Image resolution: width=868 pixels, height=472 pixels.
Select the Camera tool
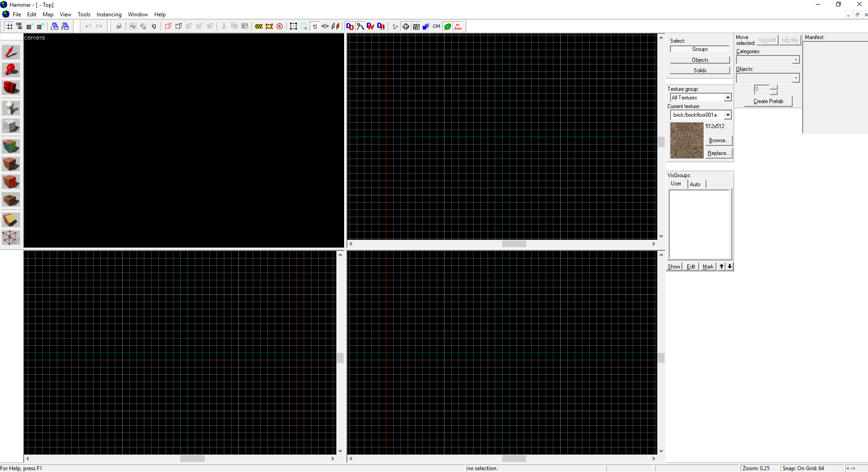pos(11,88)
